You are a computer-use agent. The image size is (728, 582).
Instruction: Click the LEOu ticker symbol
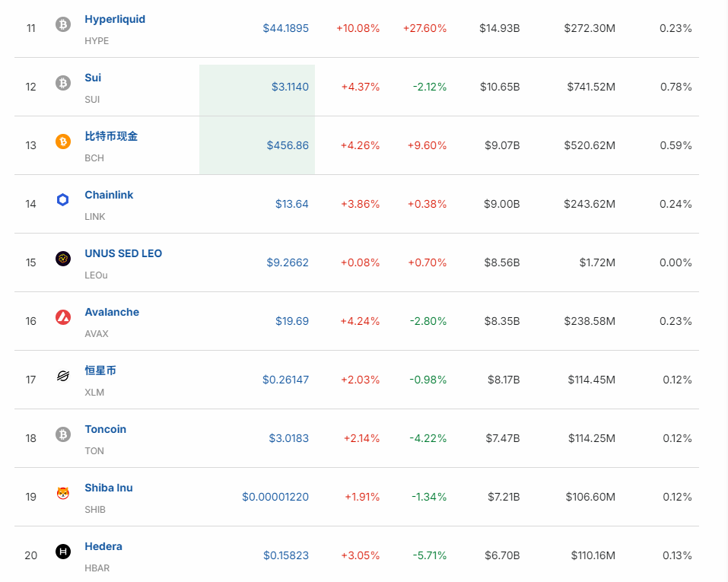[96, 275]
